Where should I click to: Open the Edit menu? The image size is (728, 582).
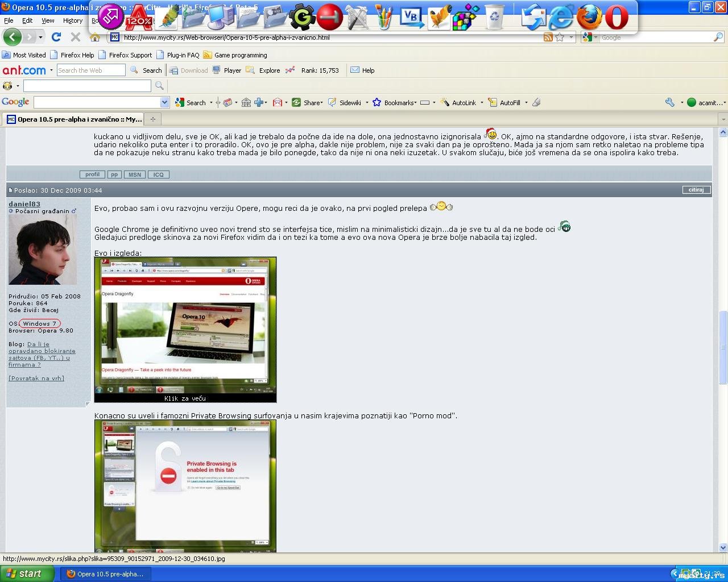[27, 20]
